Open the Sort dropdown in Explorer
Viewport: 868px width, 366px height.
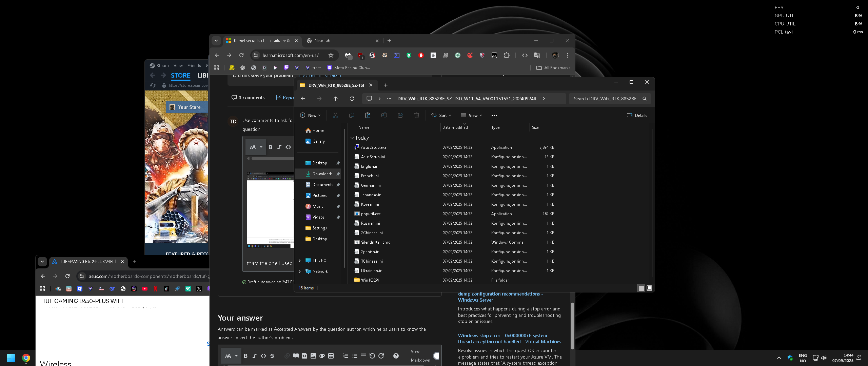441,116
